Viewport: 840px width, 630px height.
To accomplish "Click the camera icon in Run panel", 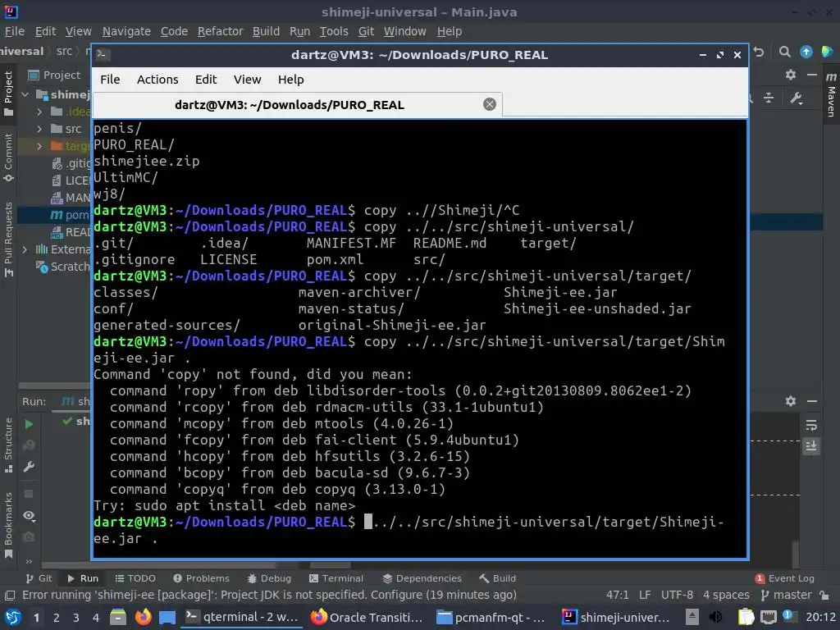I will (29, 536).
